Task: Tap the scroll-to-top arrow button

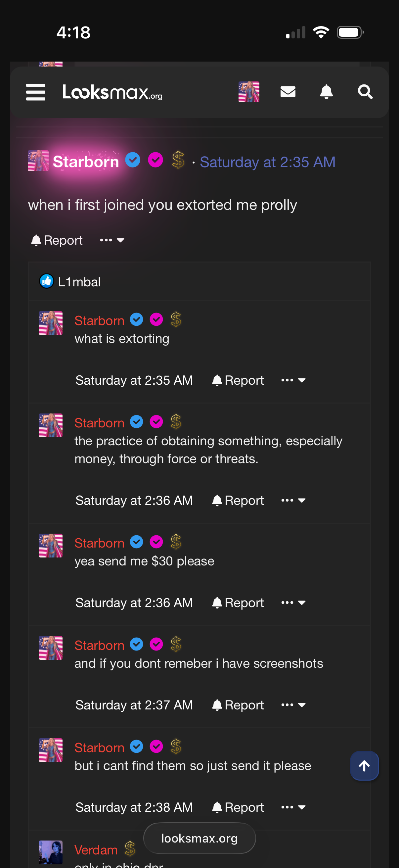Action: (364, 765)
